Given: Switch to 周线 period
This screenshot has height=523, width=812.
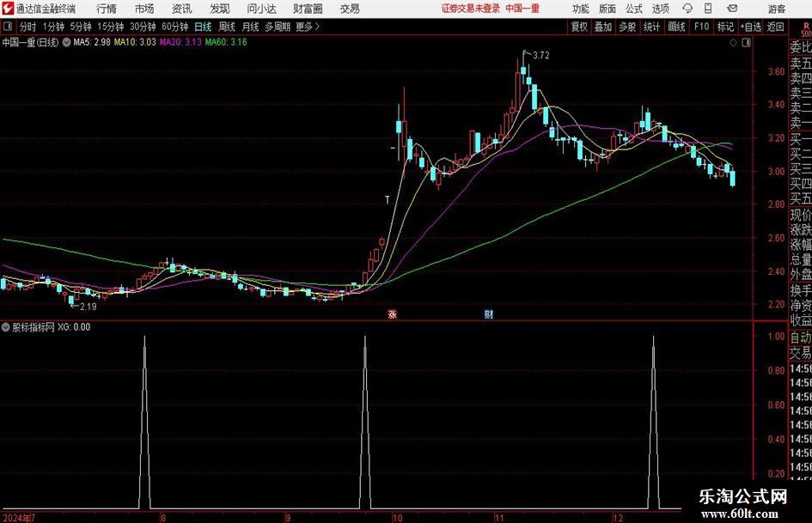Looking at the screenshot, I should [227, 27].
